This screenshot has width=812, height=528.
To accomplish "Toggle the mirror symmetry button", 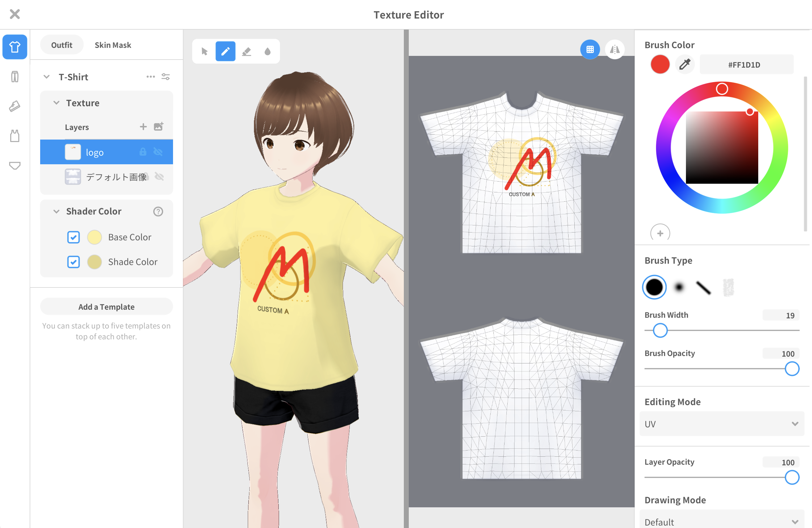I will (615, 49).
